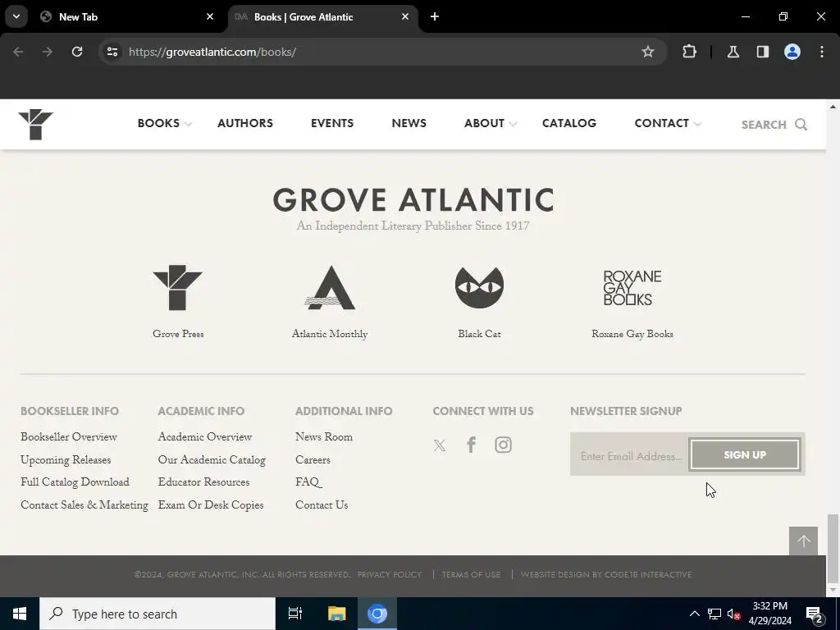Open a new browser tab with plus

pyautogui.click(x=435, y=16)
